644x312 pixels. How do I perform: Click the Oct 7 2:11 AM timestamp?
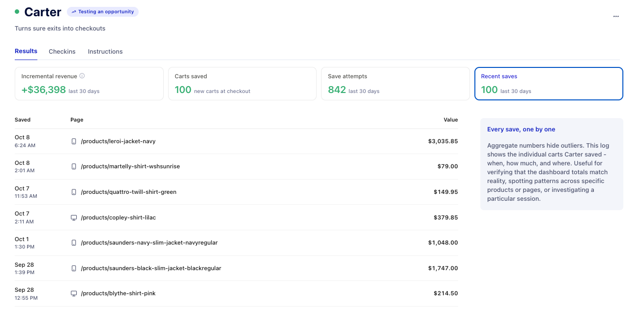(25, 218)
